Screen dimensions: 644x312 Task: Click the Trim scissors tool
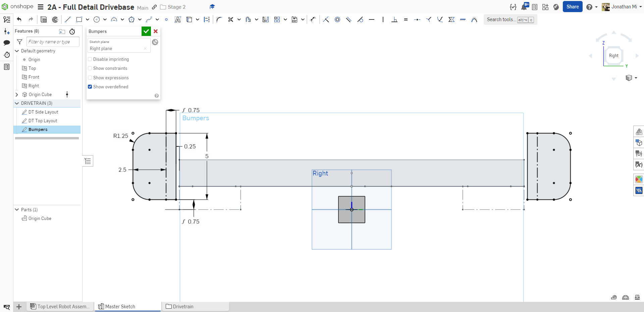click(x=230, y=19)
